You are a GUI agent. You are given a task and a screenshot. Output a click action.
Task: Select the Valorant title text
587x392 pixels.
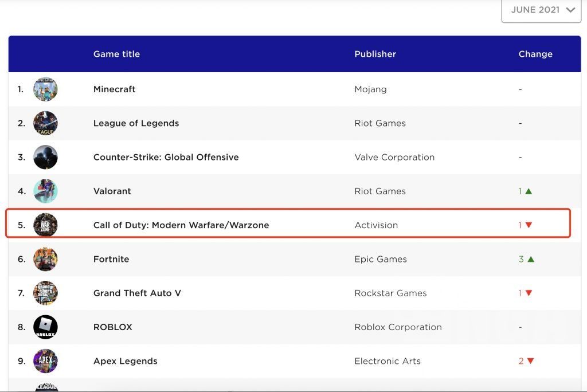click(x=112, y=191)
